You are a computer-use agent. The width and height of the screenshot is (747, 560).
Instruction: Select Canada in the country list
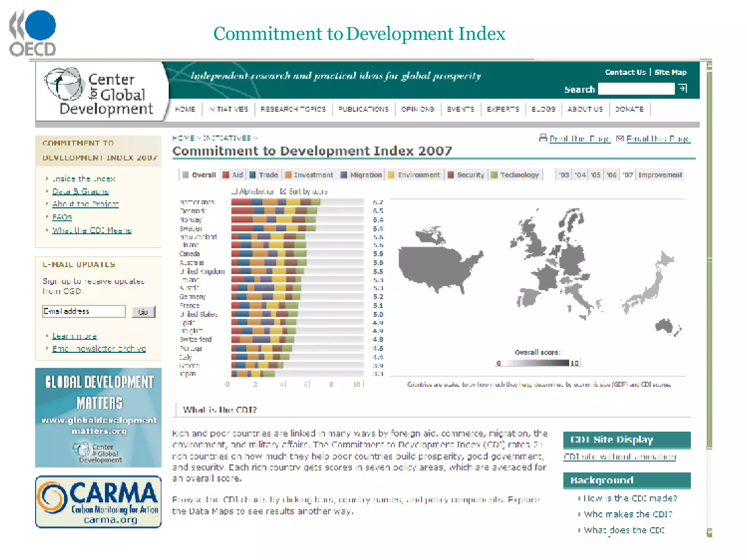click(190, 254)
